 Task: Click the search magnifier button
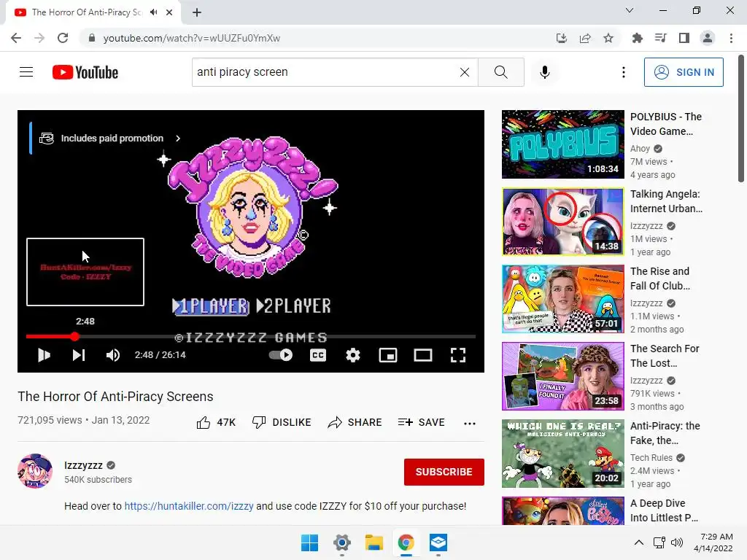click(500, 72)
